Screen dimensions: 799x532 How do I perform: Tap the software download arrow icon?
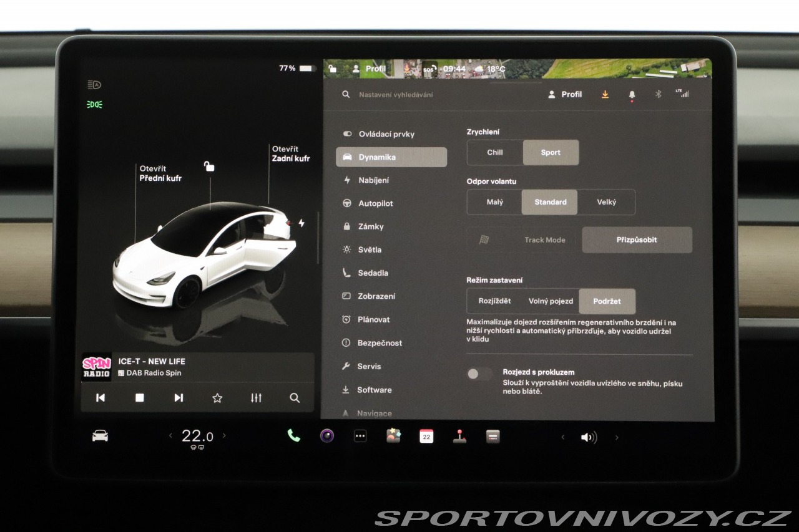pos(605,94)
